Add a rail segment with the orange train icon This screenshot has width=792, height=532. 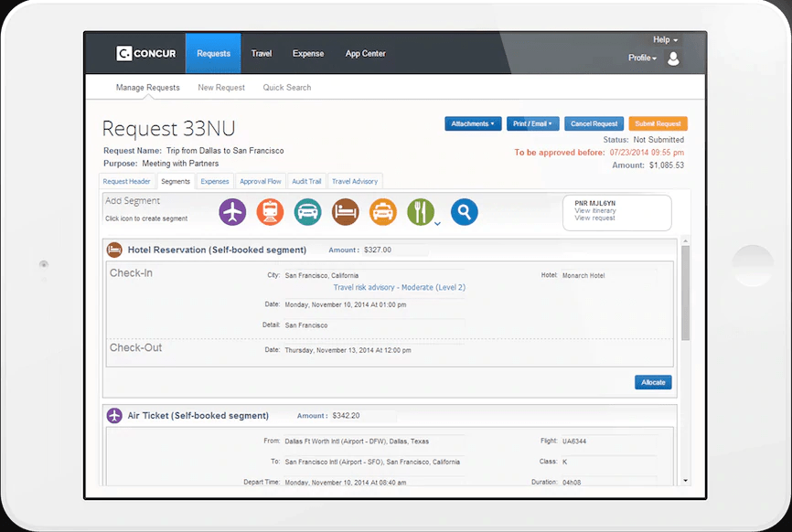270,211
